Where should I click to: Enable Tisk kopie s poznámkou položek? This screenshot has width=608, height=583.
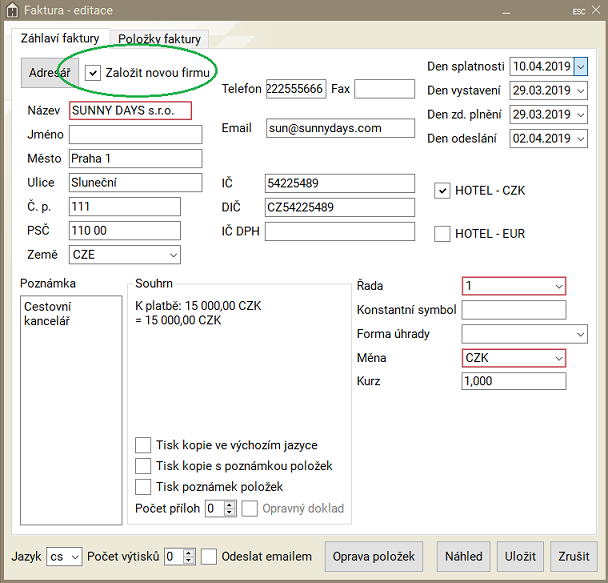tap(143, 466)
